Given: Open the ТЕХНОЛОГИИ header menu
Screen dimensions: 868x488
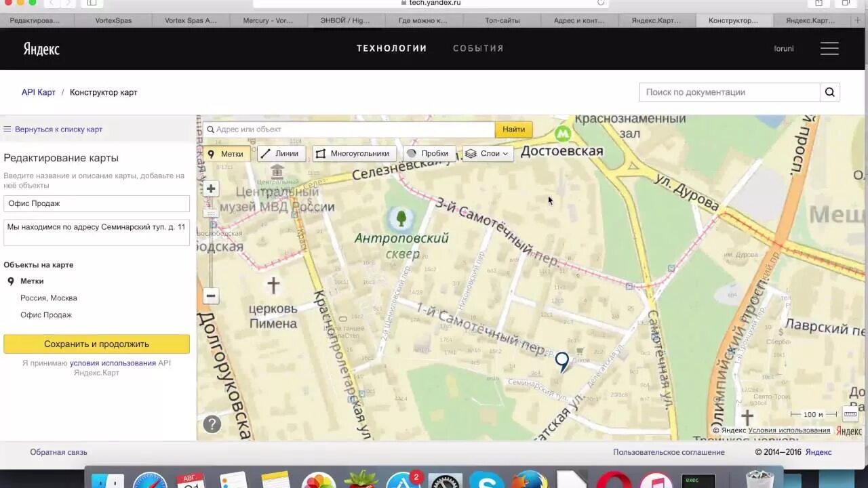Looking at the screenshot, I should tap(392, 48).
